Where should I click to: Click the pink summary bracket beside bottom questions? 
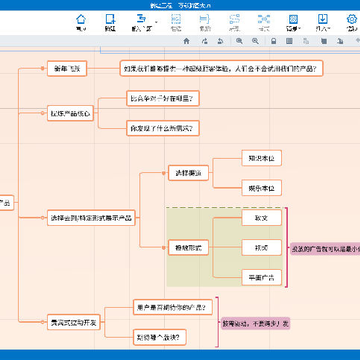[217, 322]
